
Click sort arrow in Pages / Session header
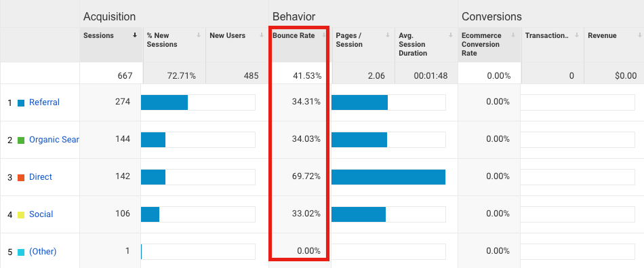tap(387, 35)
